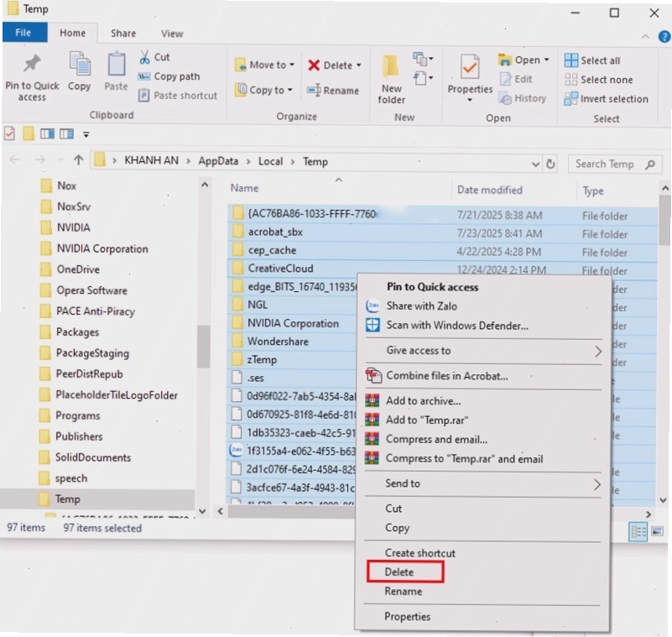Switch to the View ribbon tab
672x637 pixels.
tap(172, 34)
